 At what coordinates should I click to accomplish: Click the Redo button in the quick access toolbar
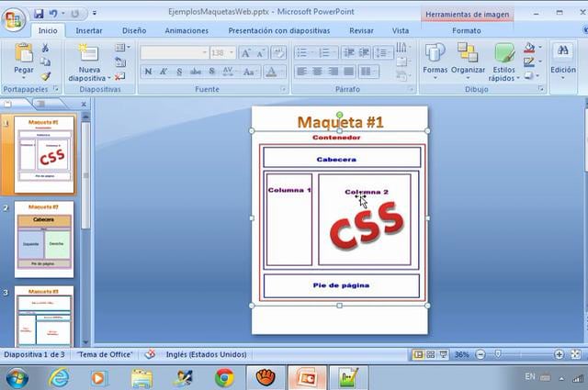pos(74,14)
